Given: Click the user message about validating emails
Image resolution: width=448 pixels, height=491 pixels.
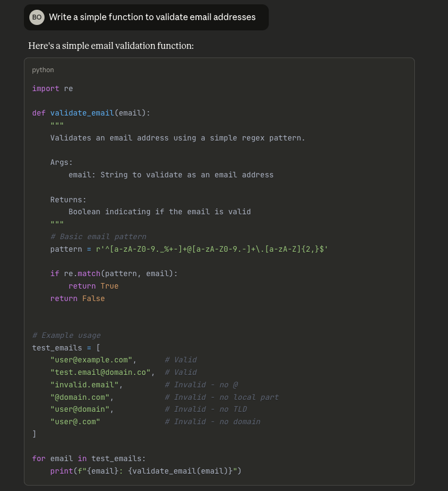Looking at the screenshot, I should pos(152,17).
